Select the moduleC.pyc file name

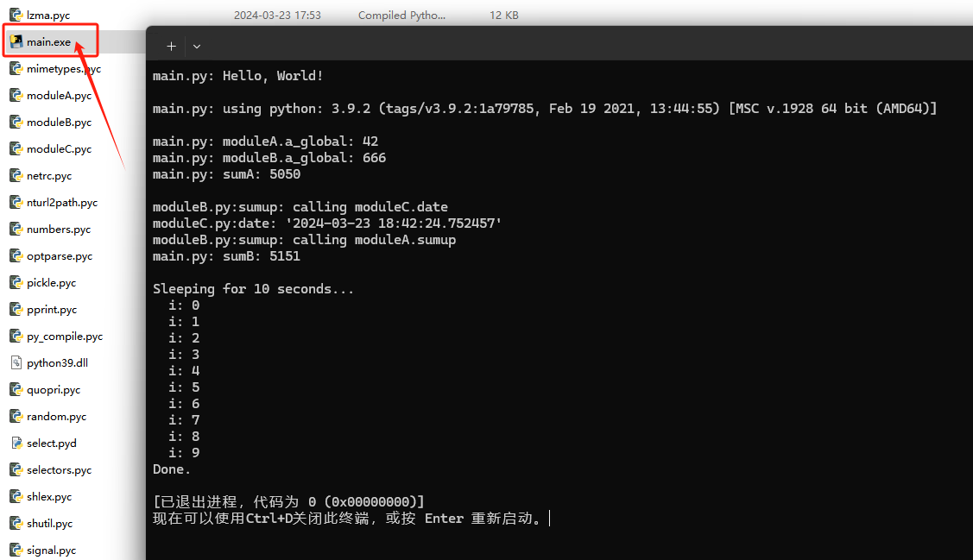point(59,148)
